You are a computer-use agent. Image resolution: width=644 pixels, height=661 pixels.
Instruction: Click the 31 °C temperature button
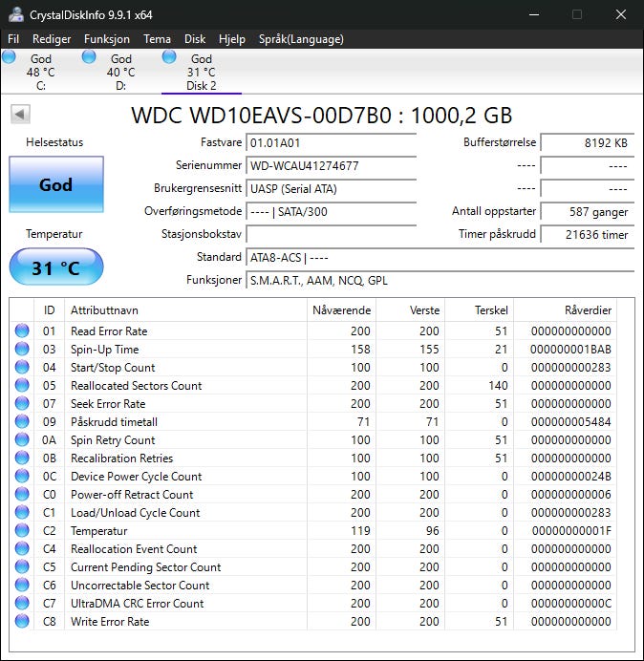click(x=56, y=267)
